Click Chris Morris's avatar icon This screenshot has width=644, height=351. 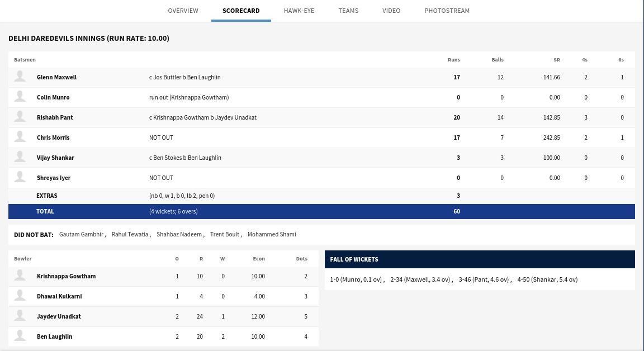pos(20,137)
